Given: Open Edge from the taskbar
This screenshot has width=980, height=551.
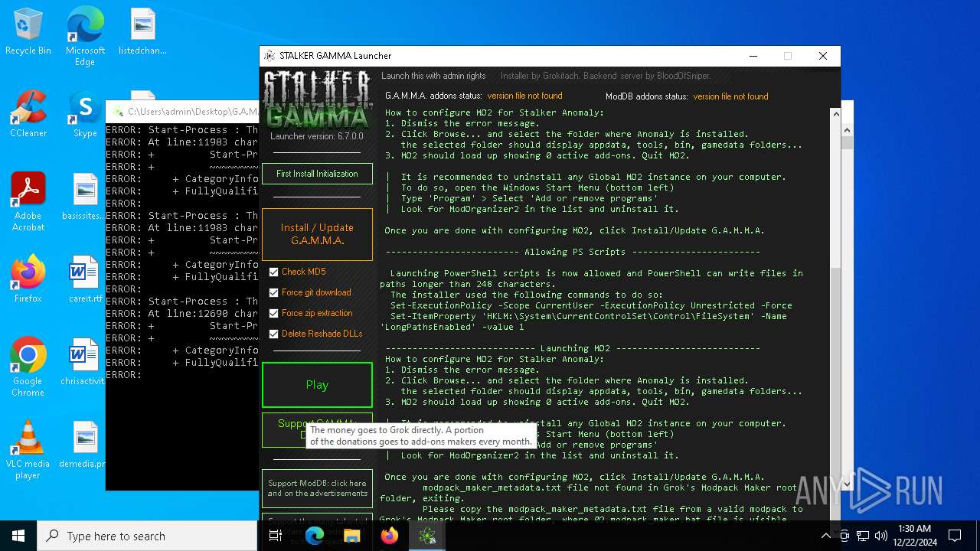Looking at the screenshot, I should (315, 536).
